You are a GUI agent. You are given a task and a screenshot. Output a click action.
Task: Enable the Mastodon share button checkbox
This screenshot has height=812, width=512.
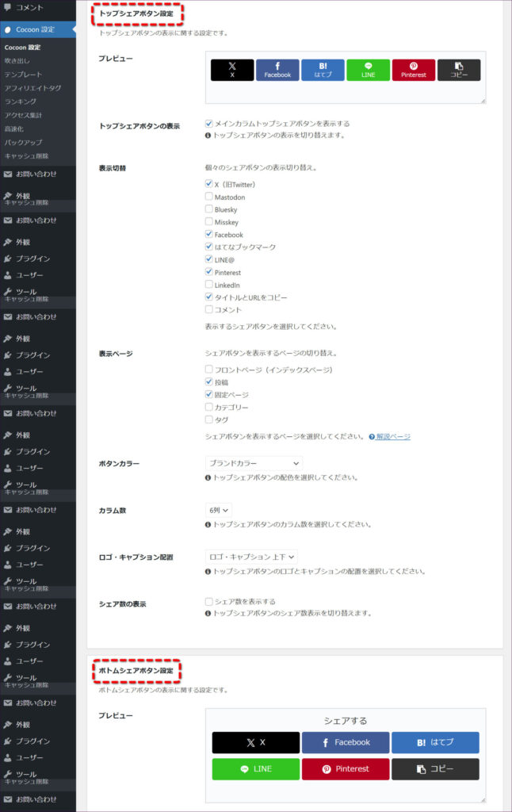pos(208,197)
